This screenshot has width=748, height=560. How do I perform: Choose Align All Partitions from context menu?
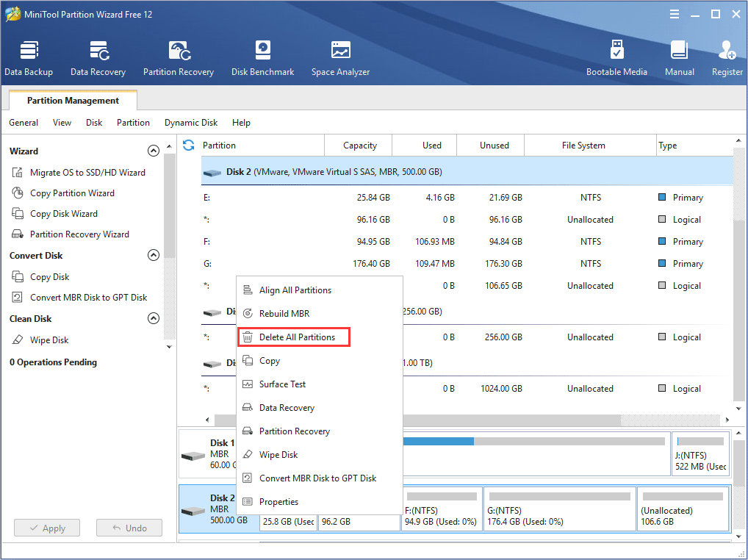(320, 290)
